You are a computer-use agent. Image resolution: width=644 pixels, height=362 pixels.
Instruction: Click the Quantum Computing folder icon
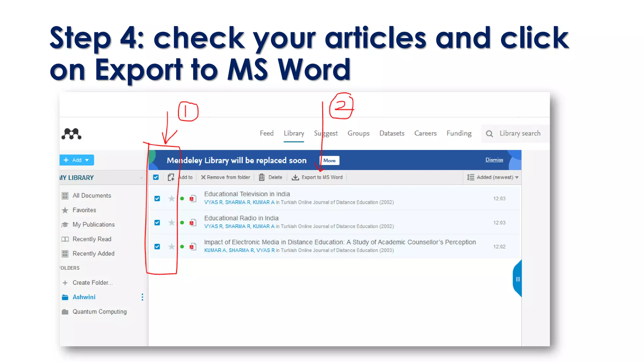click(65, 312)
